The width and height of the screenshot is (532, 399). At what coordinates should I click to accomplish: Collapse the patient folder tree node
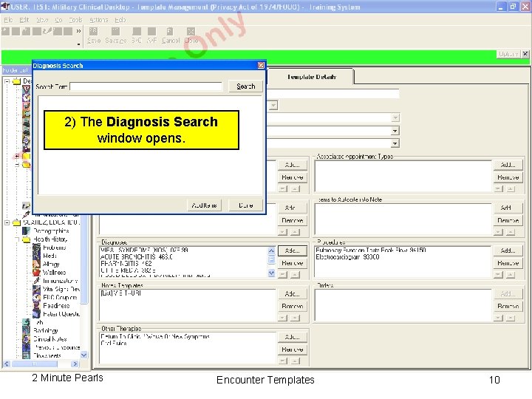tap(7, 222)
